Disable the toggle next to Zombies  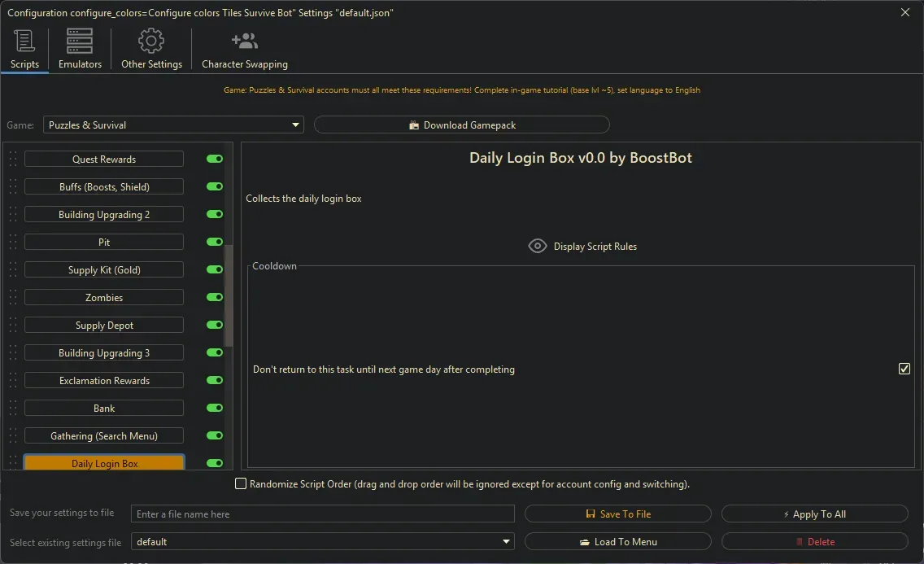[x=213, y=297]
